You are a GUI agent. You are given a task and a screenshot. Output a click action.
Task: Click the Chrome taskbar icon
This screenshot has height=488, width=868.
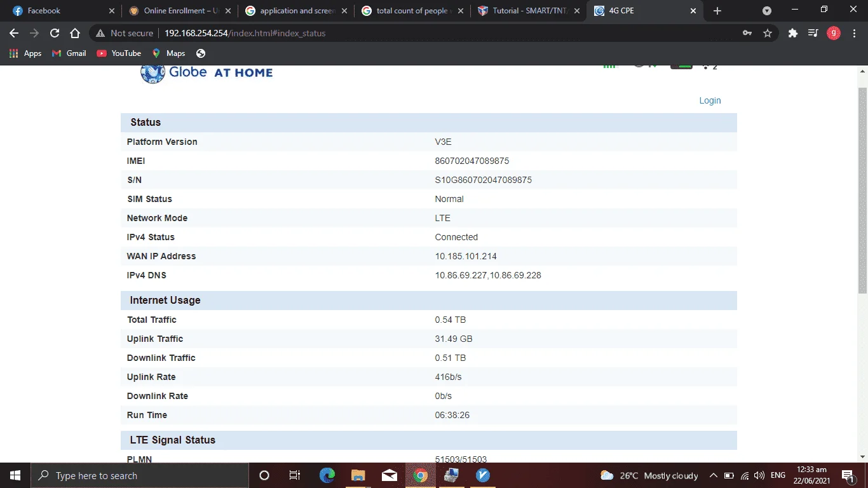click(x=420, y=475)
